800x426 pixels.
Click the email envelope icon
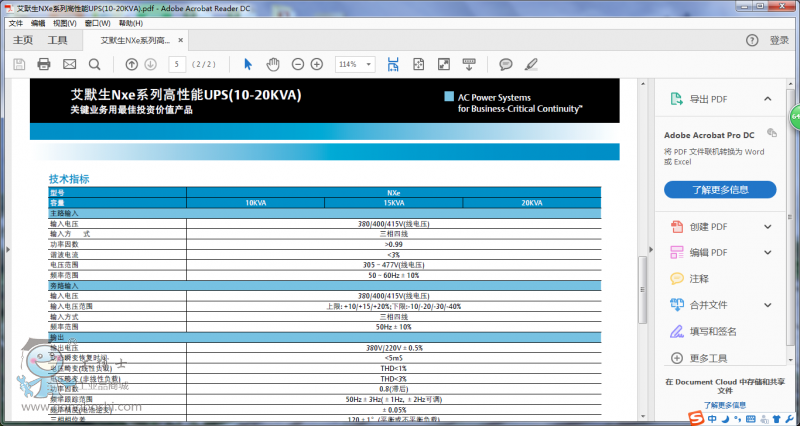(69, 64)
